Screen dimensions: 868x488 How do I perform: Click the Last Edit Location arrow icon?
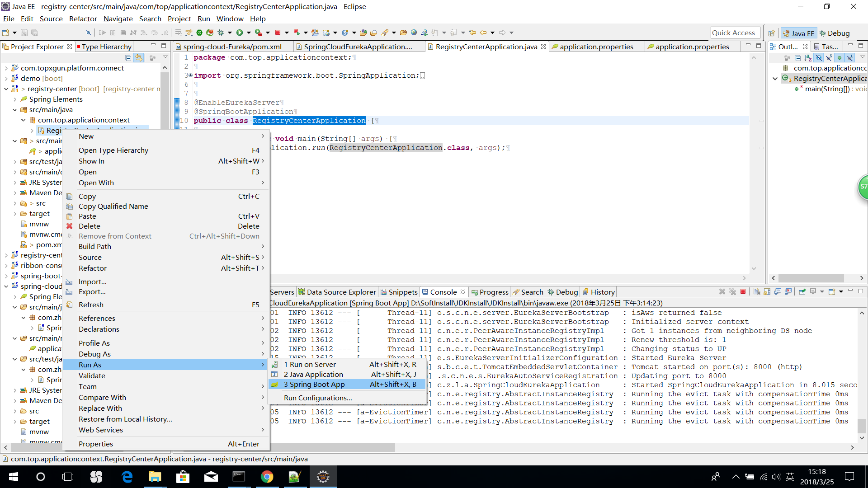(472, 33)
